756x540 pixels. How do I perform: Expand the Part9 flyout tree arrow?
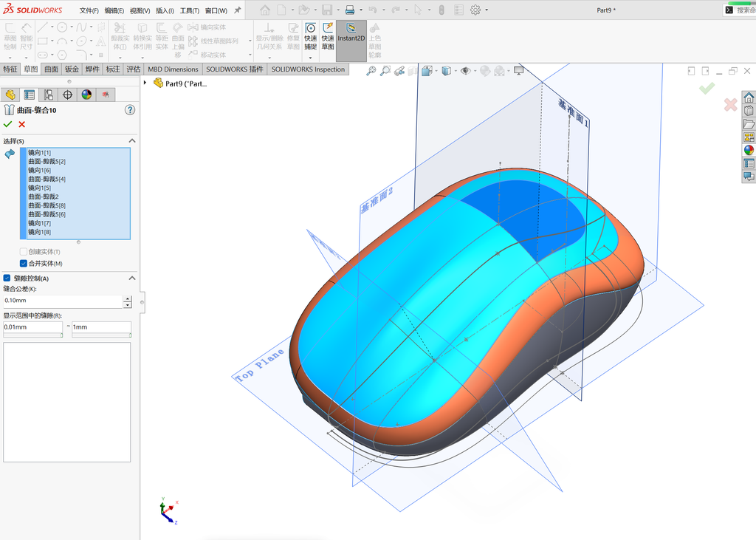(145, 83)
